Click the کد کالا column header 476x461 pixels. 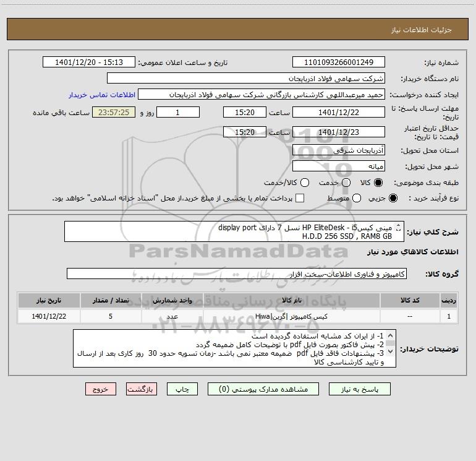[410, 300]
